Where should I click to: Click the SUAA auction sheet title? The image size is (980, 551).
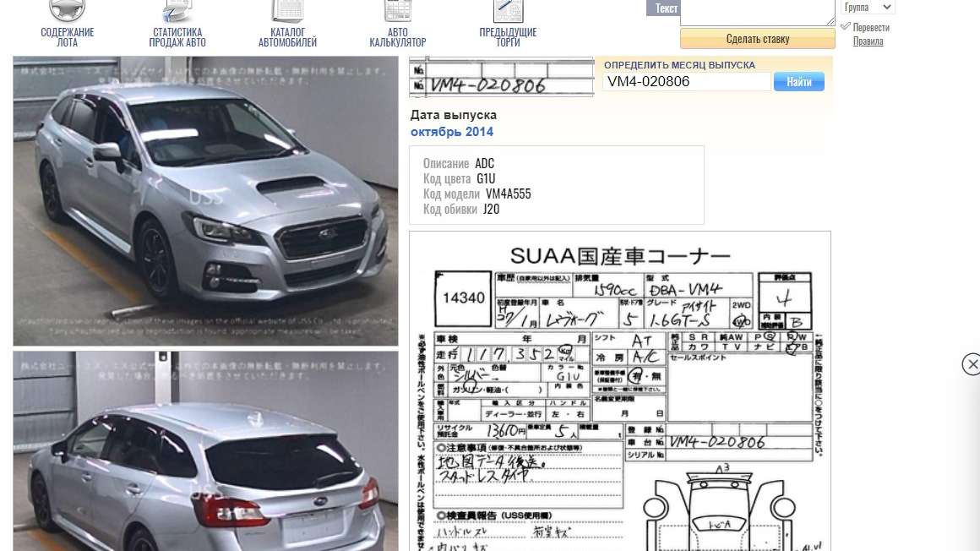620,256
